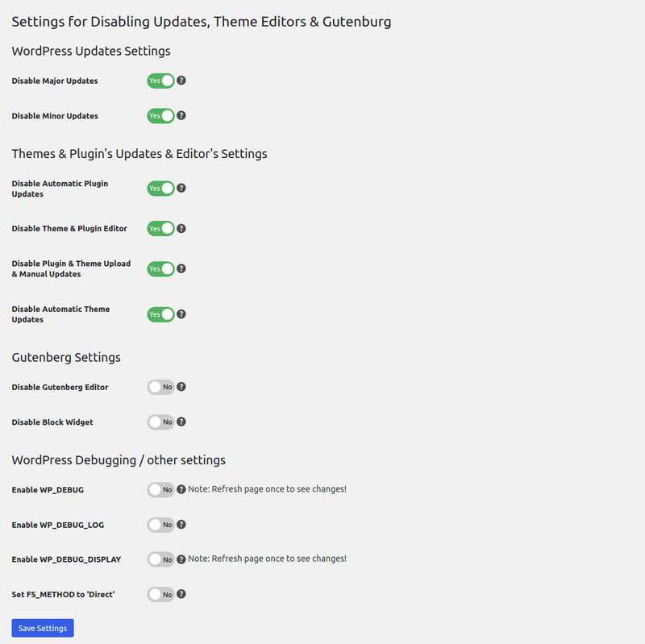The height and width of the screenshot is (644, 645).
Task: Turn on Disable Block Widget
Action: click(161, 422)
